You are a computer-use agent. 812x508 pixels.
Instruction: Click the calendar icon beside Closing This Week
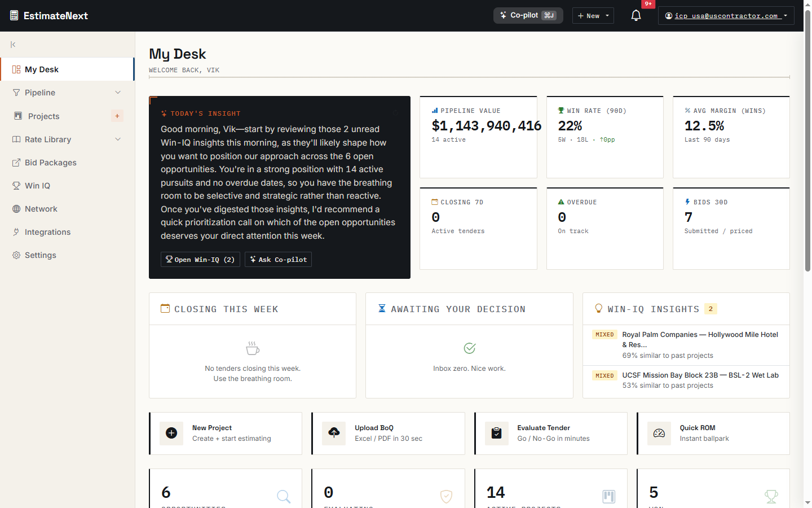click(165, 308)
